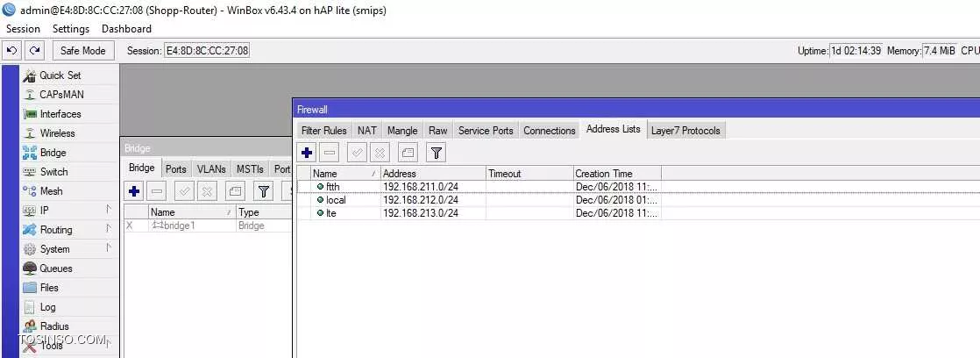
Task: Sort Bridge list by Name column
Action: click(192, 212)
